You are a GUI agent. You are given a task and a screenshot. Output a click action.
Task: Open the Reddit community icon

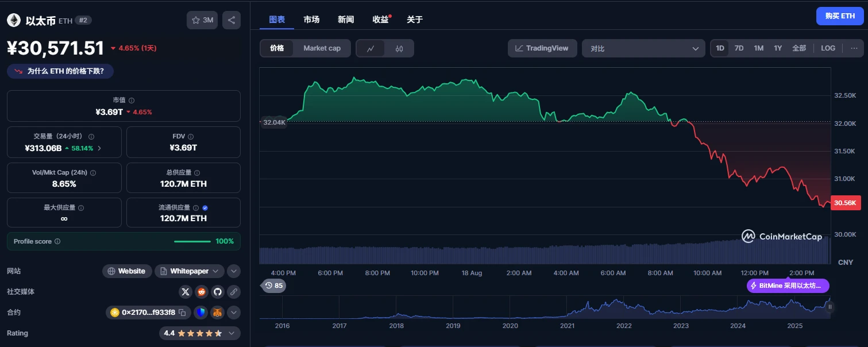coord(201,292)
